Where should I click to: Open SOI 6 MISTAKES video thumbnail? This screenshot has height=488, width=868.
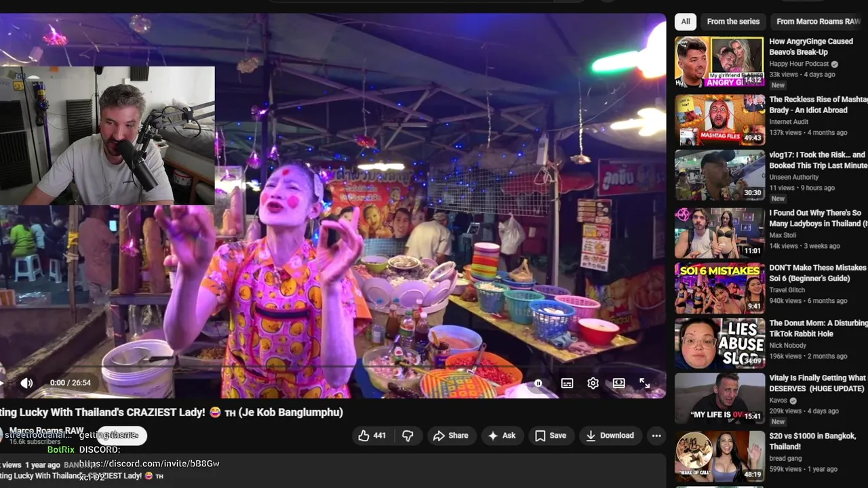pyautogui.click(x=719, y=288)
